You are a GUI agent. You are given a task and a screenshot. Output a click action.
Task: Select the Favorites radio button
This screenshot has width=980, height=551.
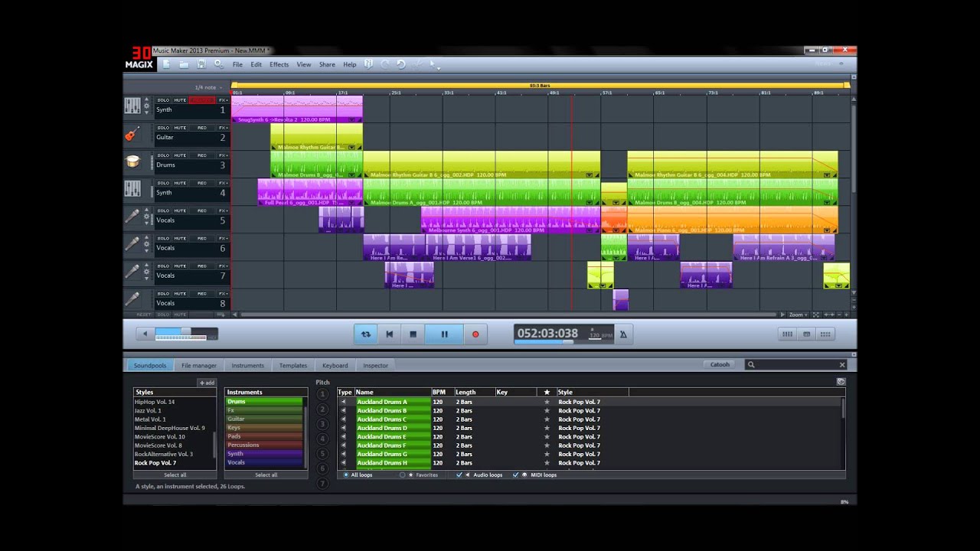click(x=403, y=475)
